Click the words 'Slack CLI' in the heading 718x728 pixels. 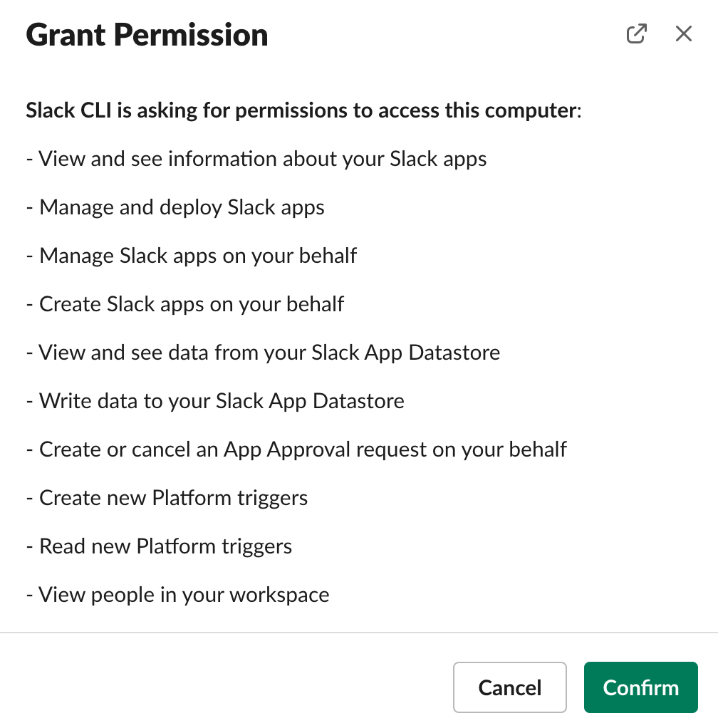[68, 110]
